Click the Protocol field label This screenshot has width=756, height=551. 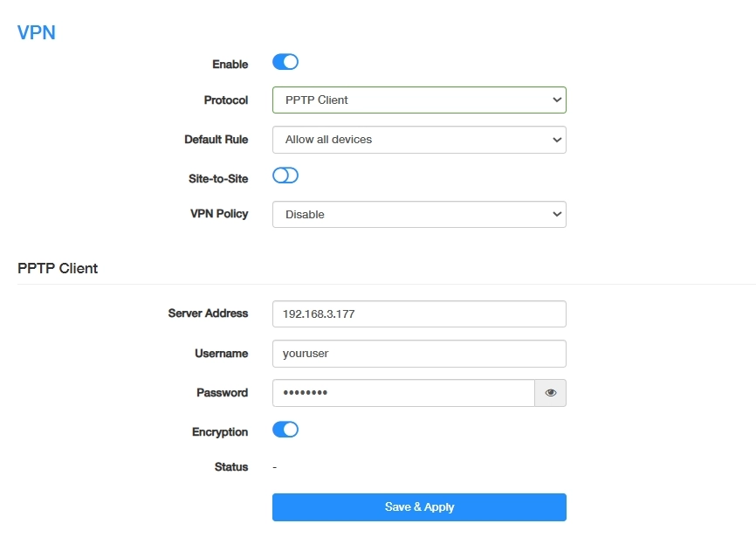226,100
